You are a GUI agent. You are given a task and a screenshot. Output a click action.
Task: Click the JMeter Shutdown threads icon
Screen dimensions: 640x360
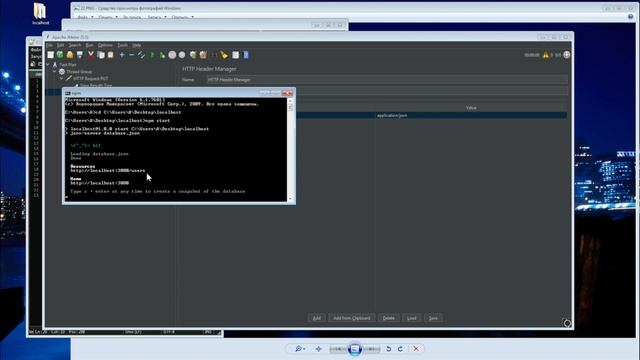[x=182, y=55]
